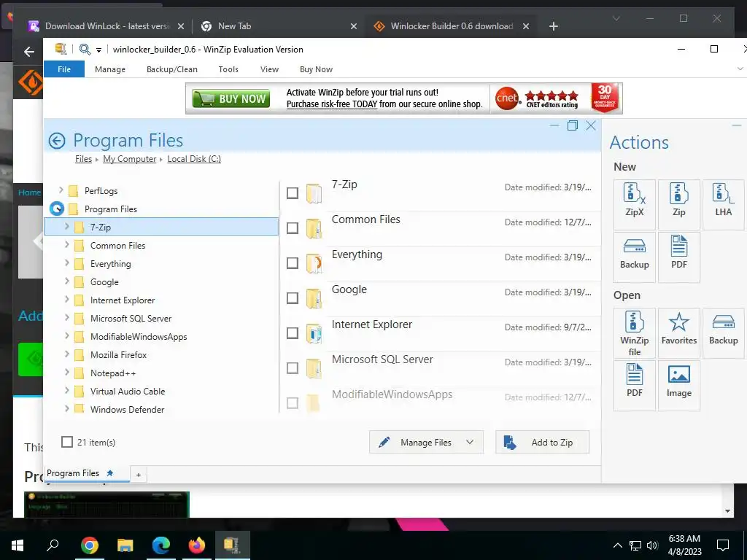747x560 pixels.
Task: Expand Mozilla Firefox tree node
Action: click(66, 354)
